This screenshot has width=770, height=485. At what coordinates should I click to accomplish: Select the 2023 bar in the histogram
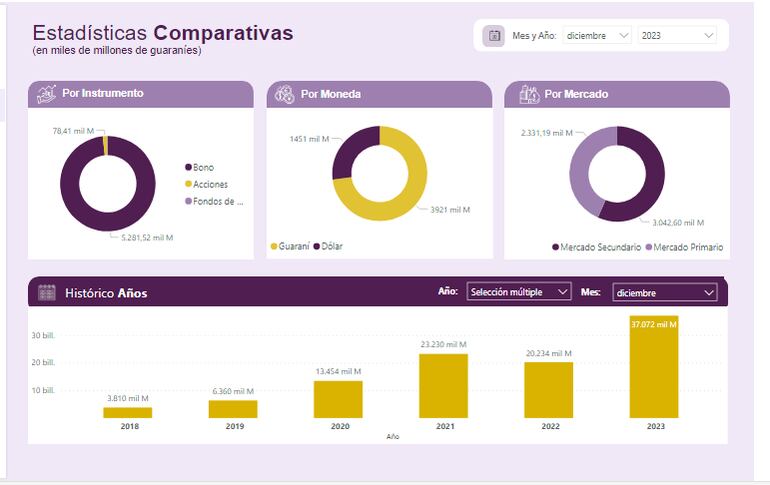pyautogui.click(x=654, y=367)
